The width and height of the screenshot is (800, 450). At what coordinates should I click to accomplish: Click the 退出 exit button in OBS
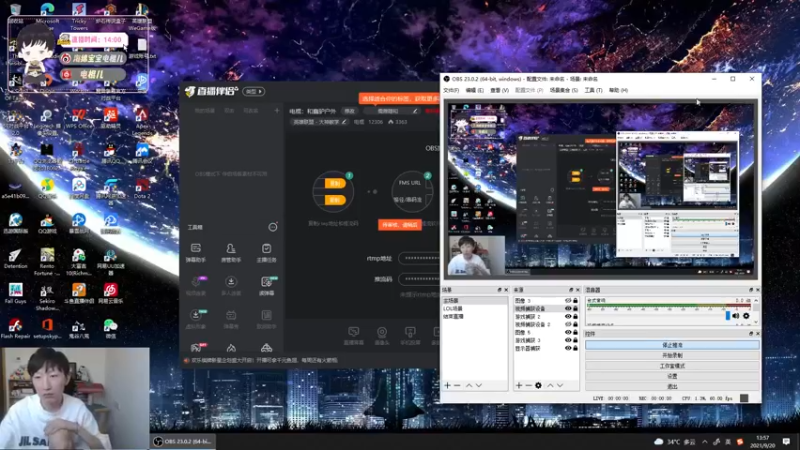[x=672, y=386]
